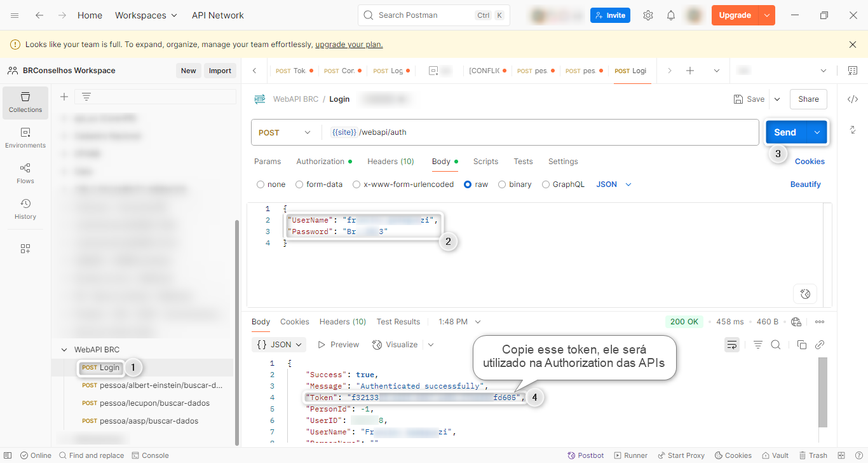868x463 pixels.
Task: Switch to the Scripts tab
Action: (485, 162)
